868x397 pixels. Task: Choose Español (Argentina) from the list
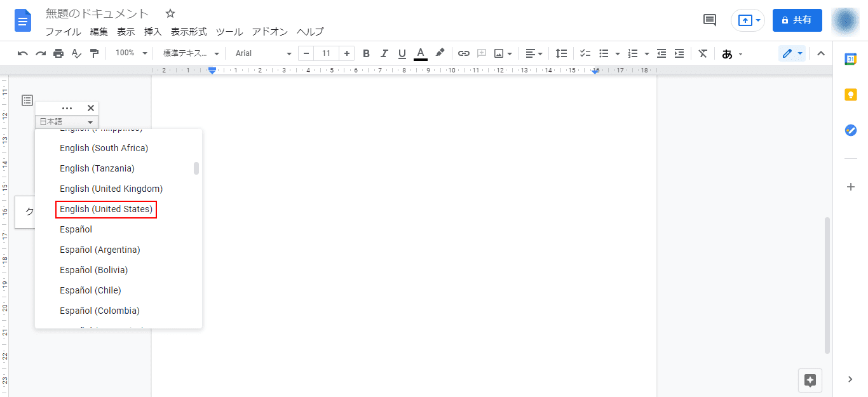[100, 250]
